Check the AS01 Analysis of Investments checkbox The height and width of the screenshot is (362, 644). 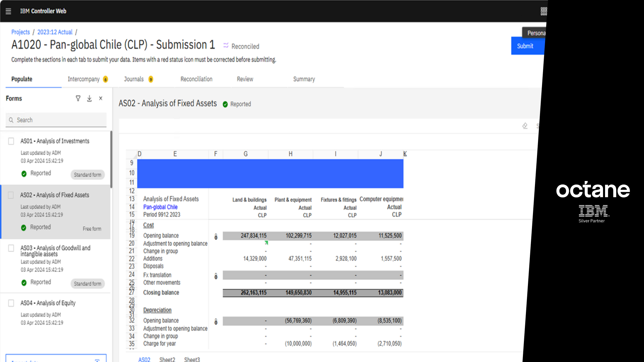click(x=11, y=141)
